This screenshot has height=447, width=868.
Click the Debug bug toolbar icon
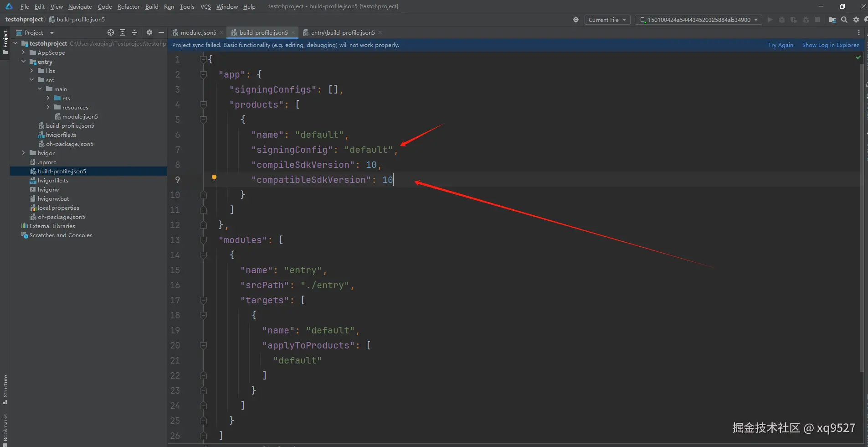(782, 20)
